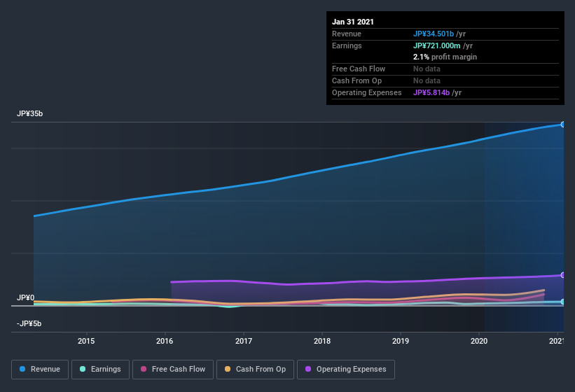Click the JP¥5.814b operating expenses value

pyautogui.click(x=431, y=92)
